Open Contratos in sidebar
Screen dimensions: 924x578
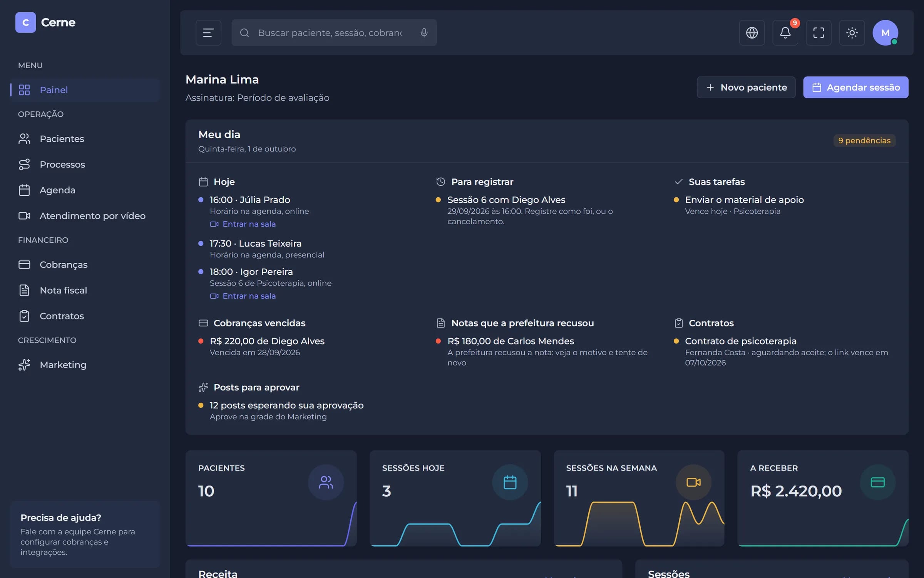(x=85, y=316)
